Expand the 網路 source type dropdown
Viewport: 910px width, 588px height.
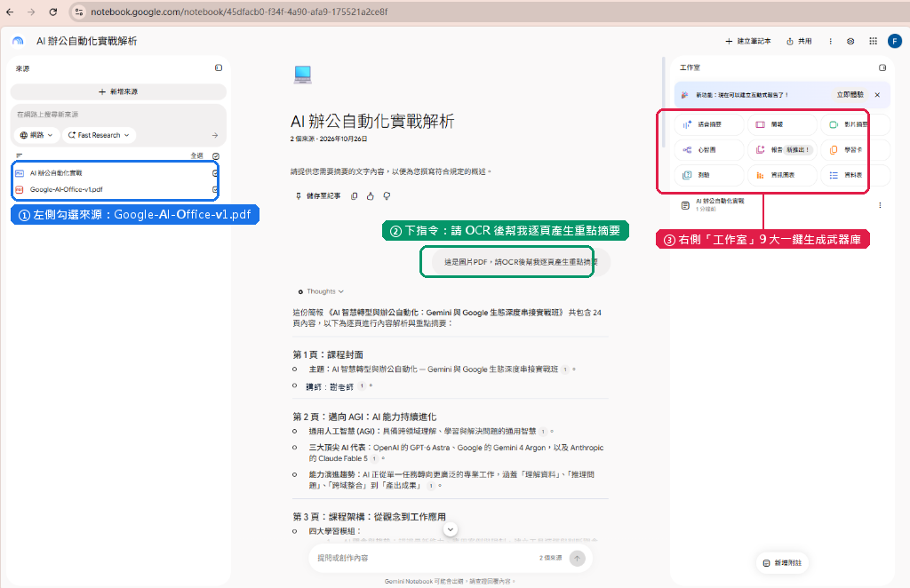pyautogui.click(x=36, y=135)
